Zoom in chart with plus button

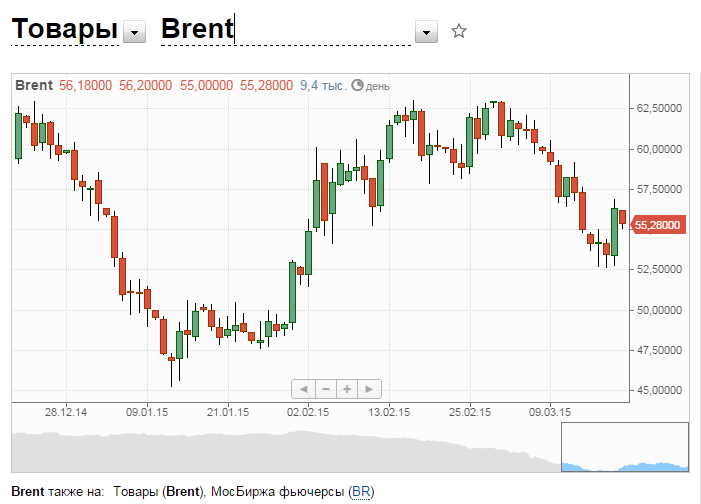pyautogui.click(x=347, y=389)
